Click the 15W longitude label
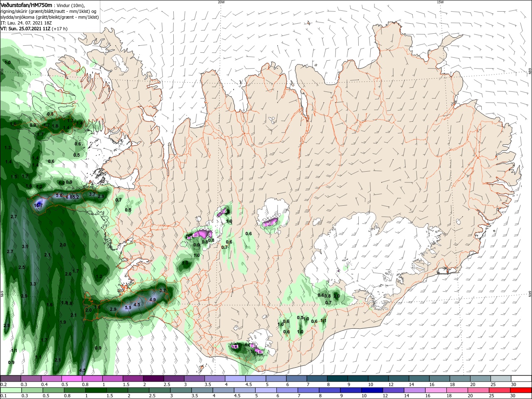The width and height of the screenshot is (532, 399). click(440, 2)
